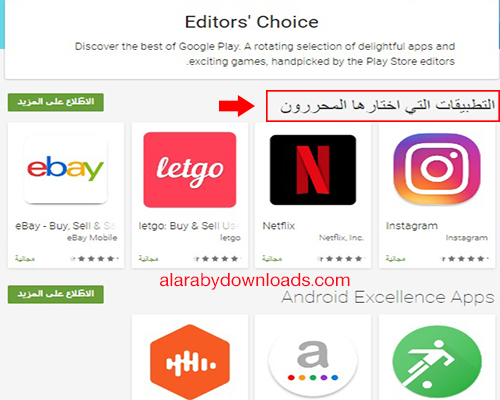500x400 pixels.
Task: Click the red arrow pointing to the heading
Action: (237, 106)
